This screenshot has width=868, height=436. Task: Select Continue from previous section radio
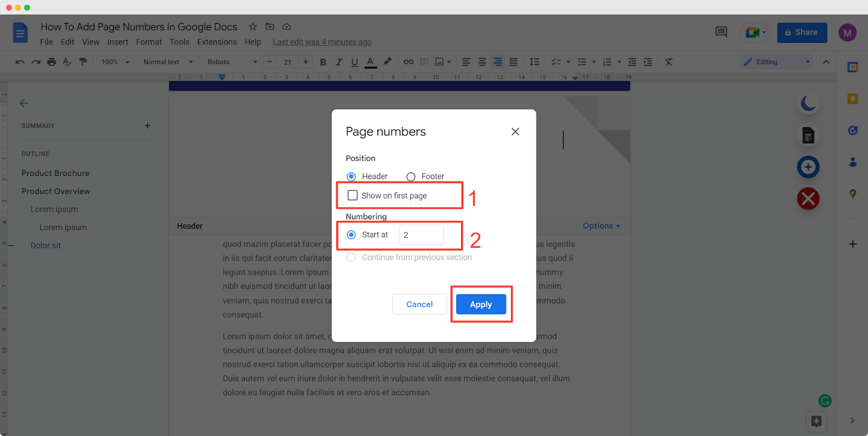352,257
